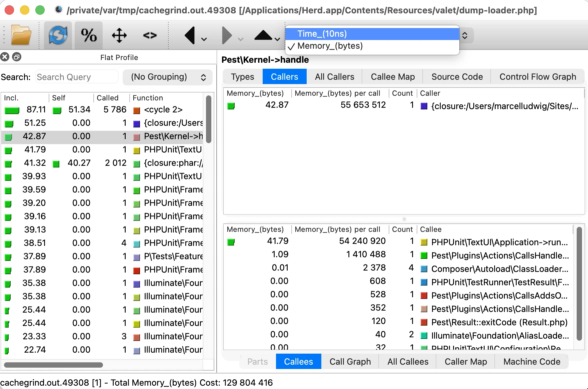
Task: Click the reload profile icon
Action: coord(58,35)
